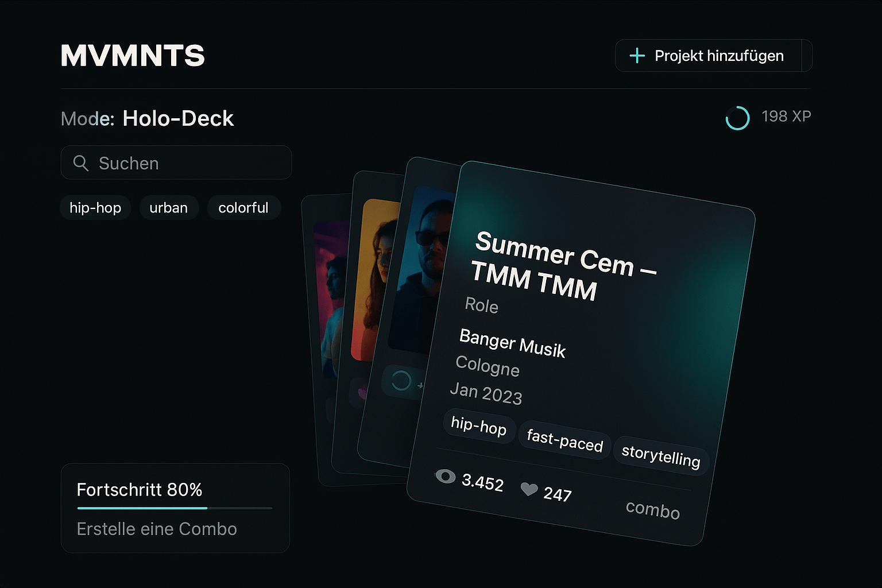Toggle the colorful filter chip
This screenshot has width=882, height=588.
tap(243, 208)
